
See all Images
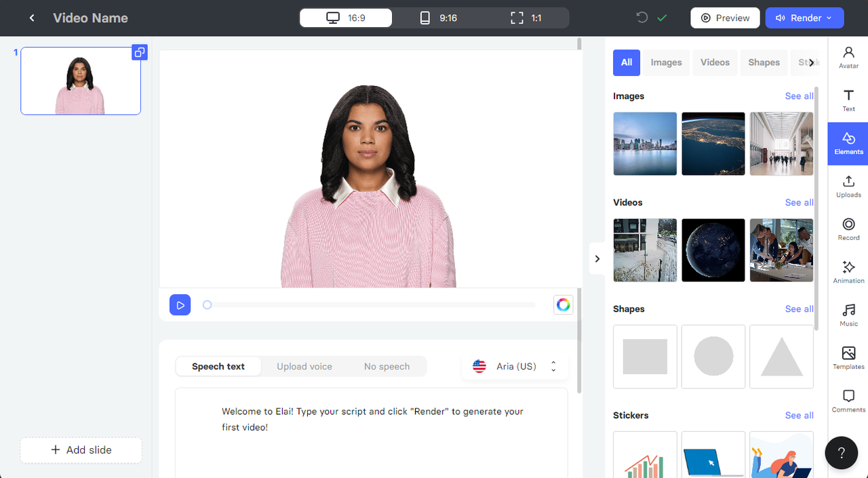coord(799,96)
